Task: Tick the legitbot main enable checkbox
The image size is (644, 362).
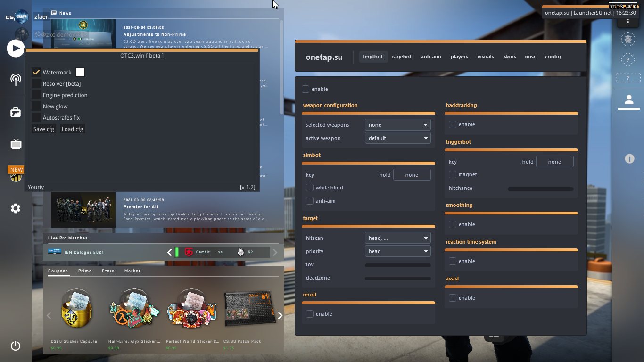Action: point(305,89)
